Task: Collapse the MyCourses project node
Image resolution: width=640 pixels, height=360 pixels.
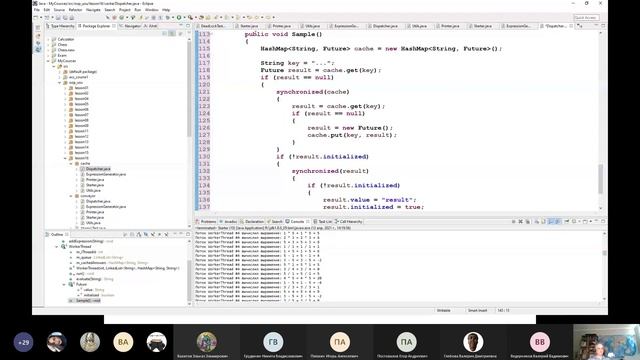Action: [49, 61]
